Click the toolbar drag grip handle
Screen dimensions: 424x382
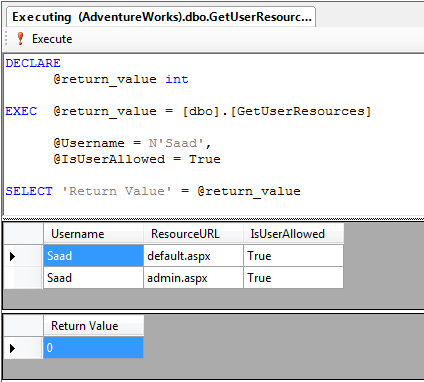click(x=6, y=38)
